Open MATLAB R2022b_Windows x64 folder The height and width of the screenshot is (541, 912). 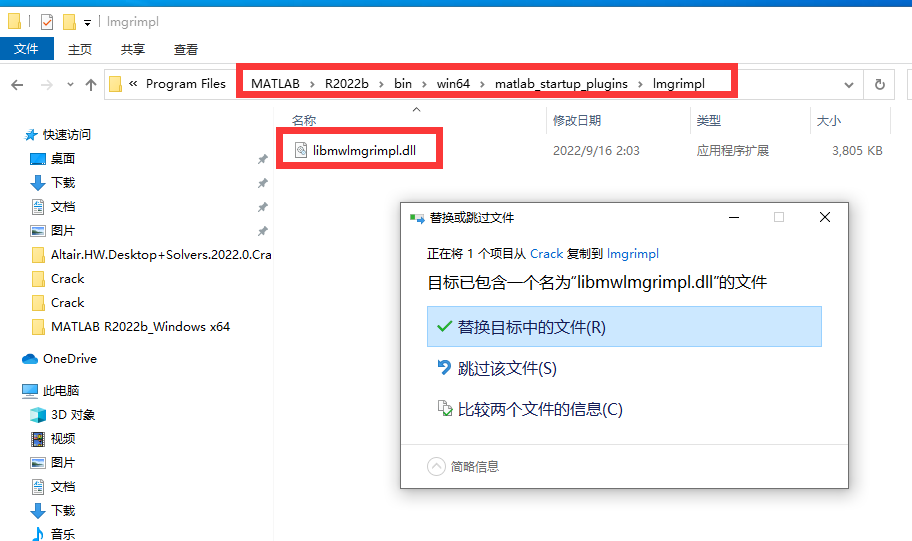point(140,327)
